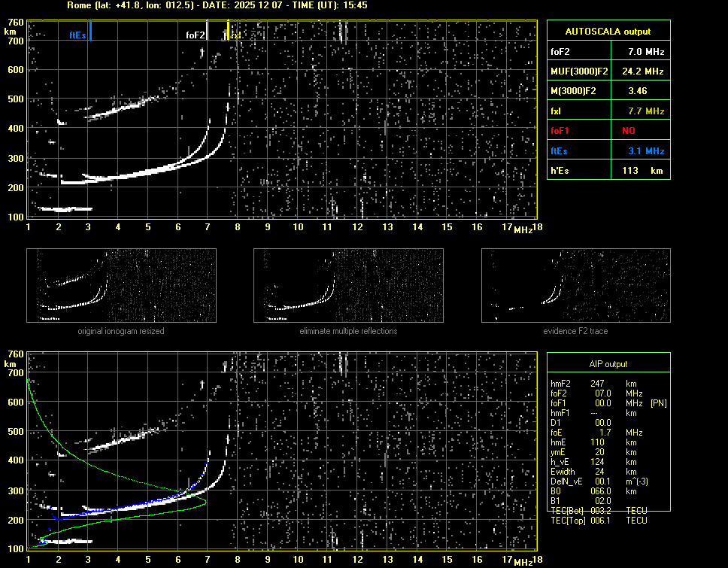Open the evidence F2 trace thumbnail
728x568 pixels.
point(575,286)
